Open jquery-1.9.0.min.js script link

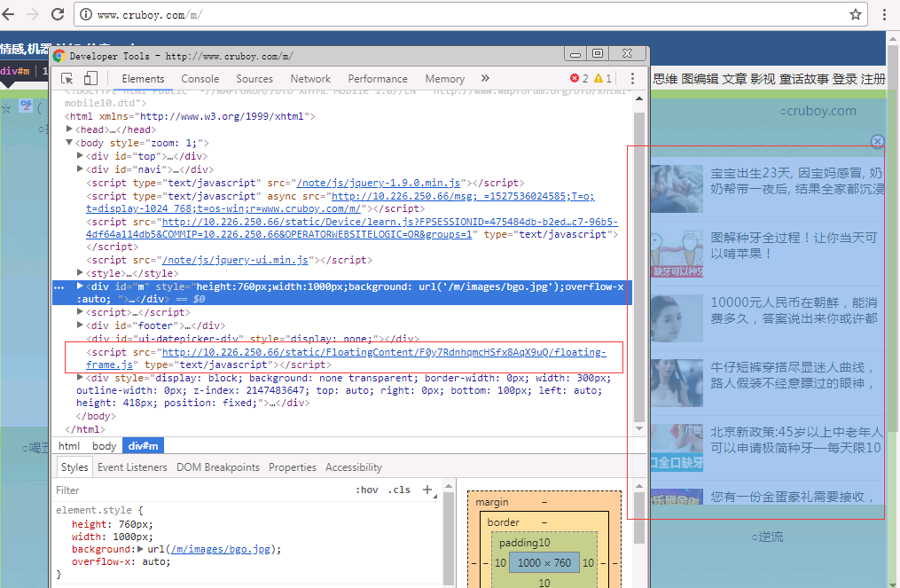pyautogui.click(x=379, y=183)
